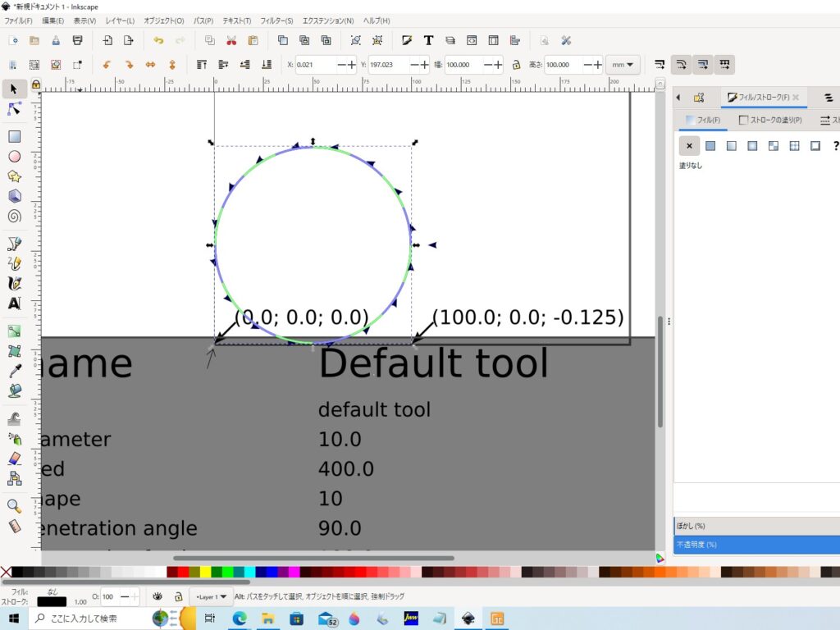Switch to ストロークの塗り(P) tab
The width and height of the screenshot is (840, 630).
pos(770,120)
